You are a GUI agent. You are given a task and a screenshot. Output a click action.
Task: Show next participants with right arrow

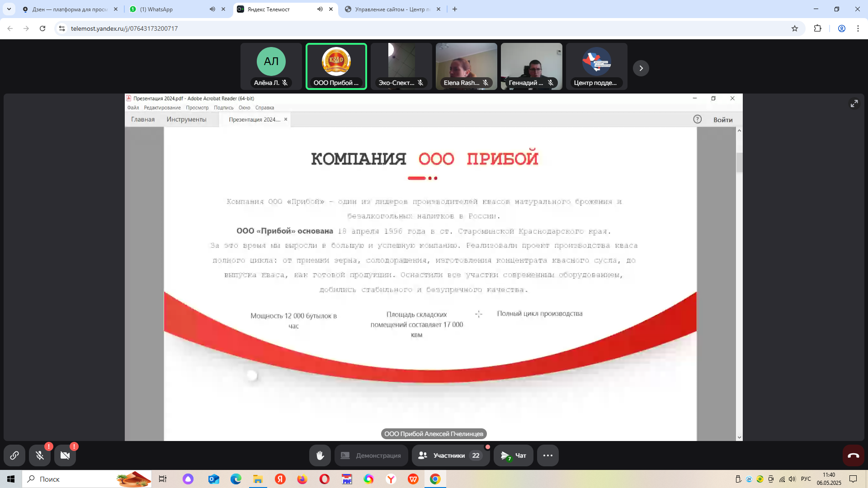[641, 68]
